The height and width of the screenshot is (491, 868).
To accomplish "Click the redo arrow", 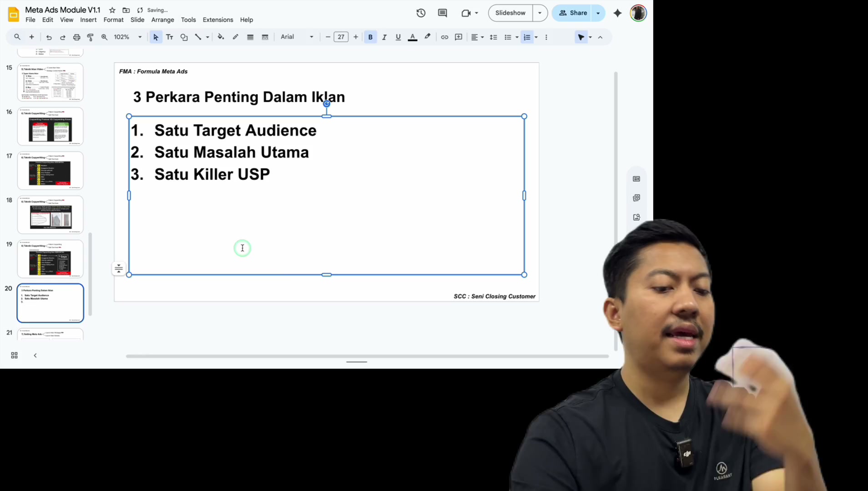I will [63, 37].
